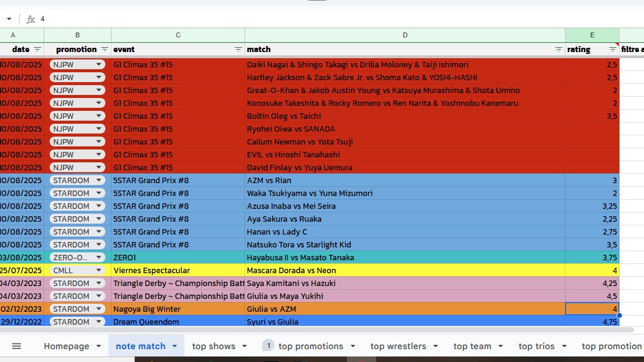Screen dimensions: 644x362
Task: Click the horizontal scrollbar
Action: [316, 329]
